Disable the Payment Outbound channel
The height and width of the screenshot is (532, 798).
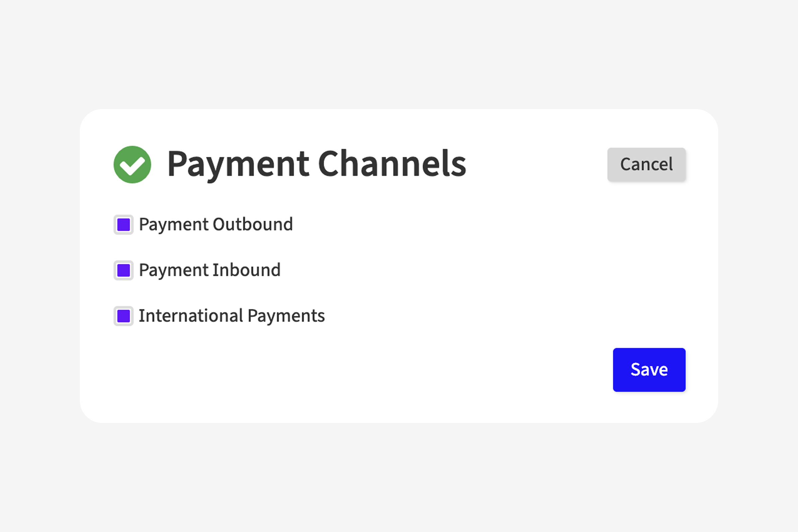click(123, 225)
